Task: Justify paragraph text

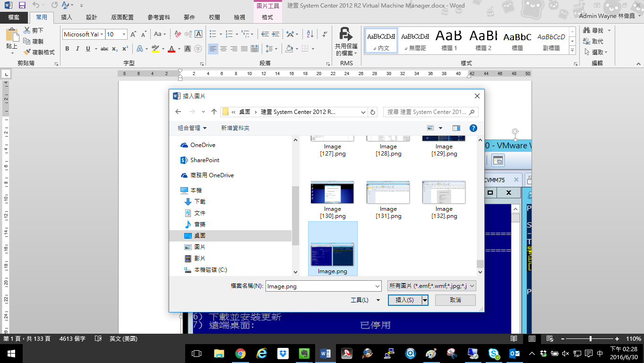Action: coord(244,49)
